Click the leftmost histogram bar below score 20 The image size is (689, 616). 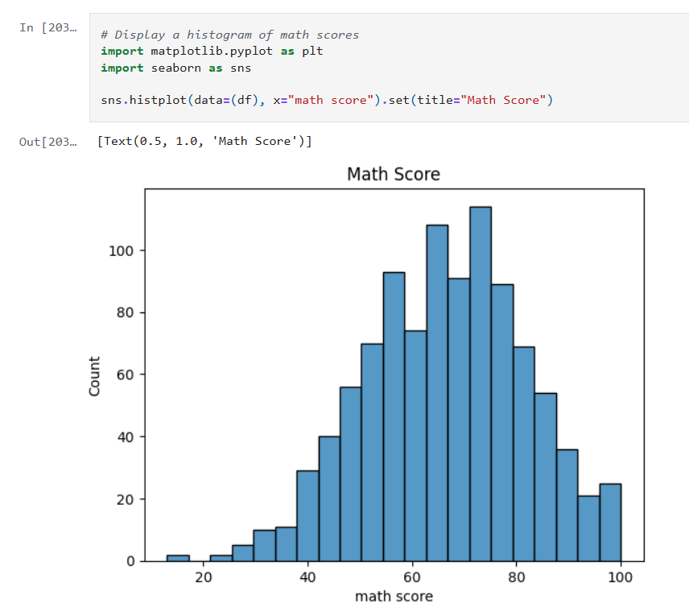tap(177, 558)
